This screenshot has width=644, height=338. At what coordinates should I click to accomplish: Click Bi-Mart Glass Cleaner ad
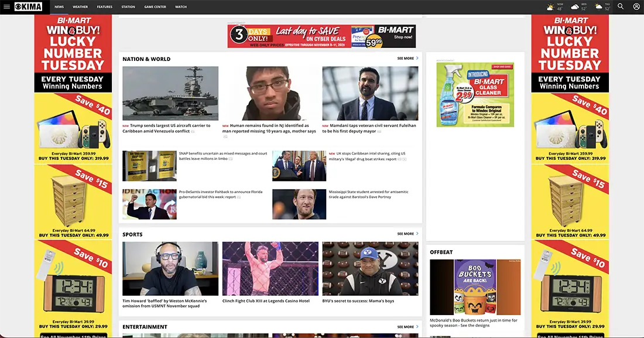[475, 94]
